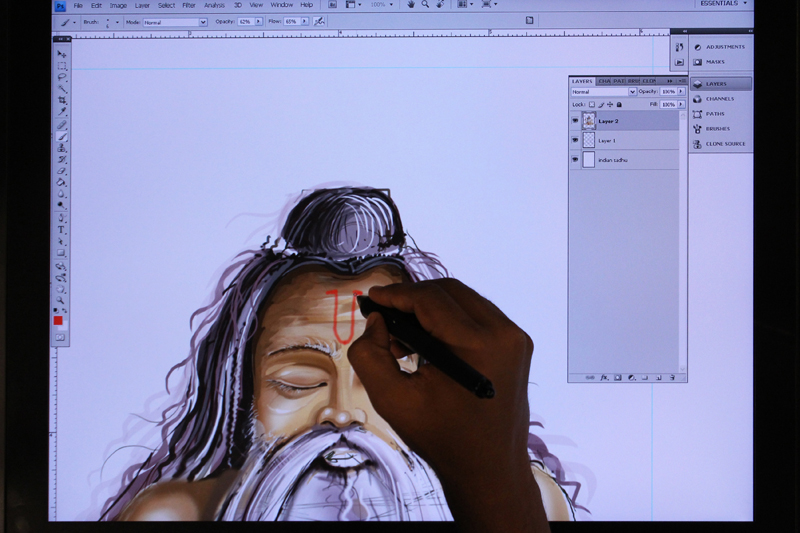
Task: Open the layer blend mode dropdown
Action: pos(603,92)
